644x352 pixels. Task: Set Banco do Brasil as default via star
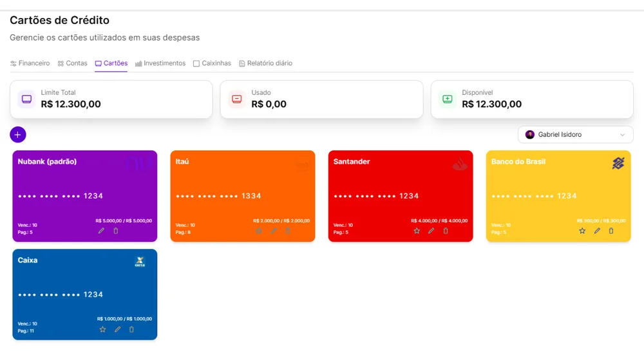click(582, 231)
